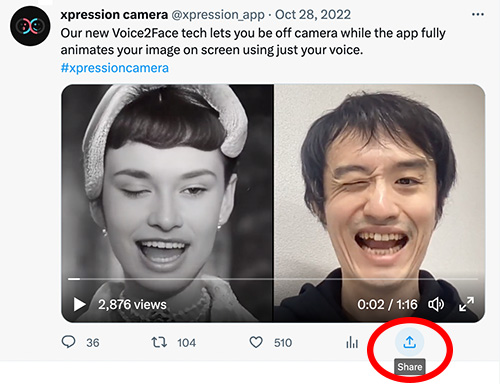Click the 36 replies count
The height and width of the screenshot is (384, 500).
(93, 343)
